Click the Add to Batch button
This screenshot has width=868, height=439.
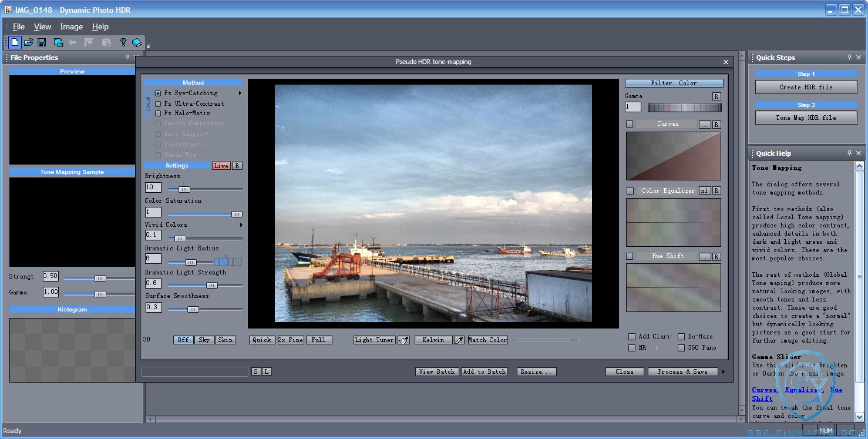(x=485, y=371)
